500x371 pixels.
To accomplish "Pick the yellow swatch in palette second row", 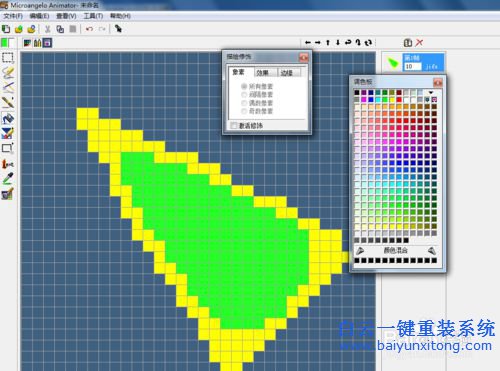I will (392, 99).
